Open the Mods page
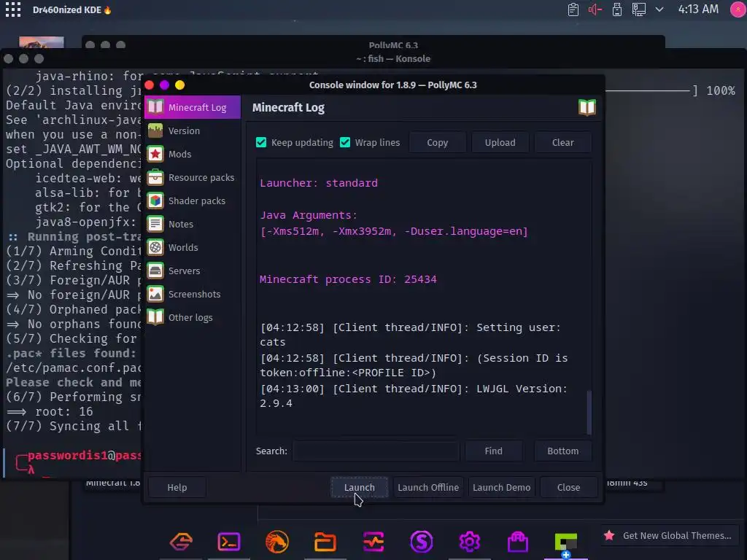Screen dimensions: 747x560 (193, 154)
